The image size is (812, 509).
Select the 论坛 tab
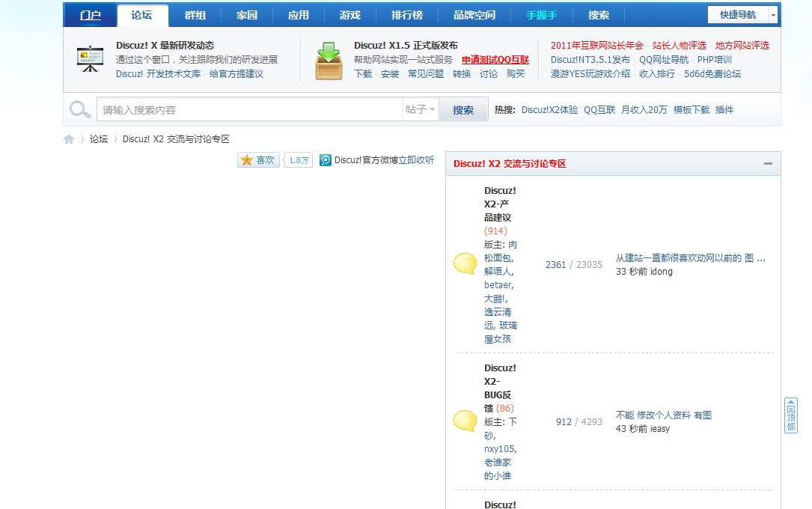pyautogui.click(x=142, y=15)
